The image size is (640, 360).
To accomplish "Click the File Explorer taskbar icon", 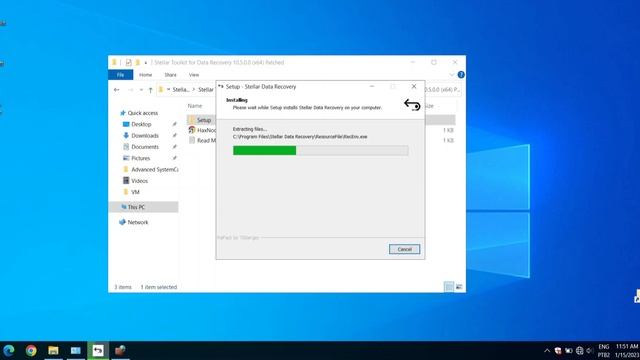I will point(53,351).
